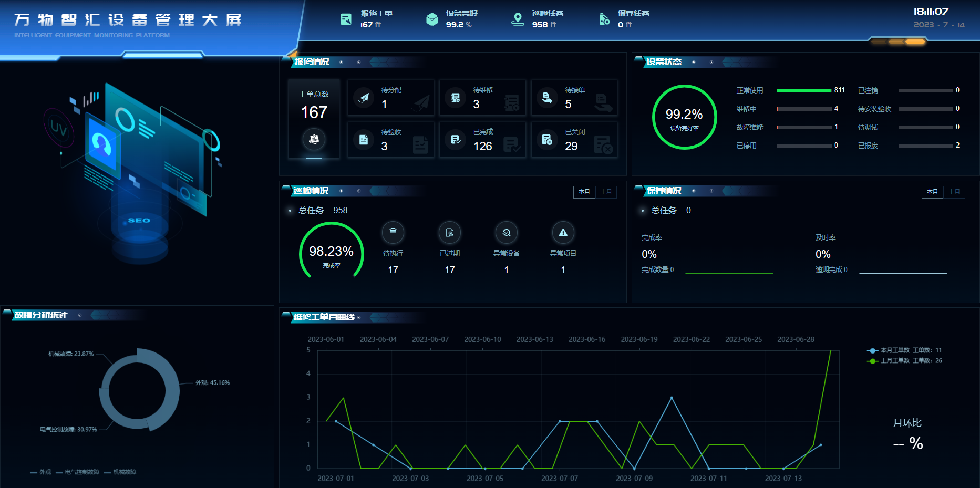Click the 巡检任务 location pin icon
This screenshot has width=980, height=488.
pos(518,19)
